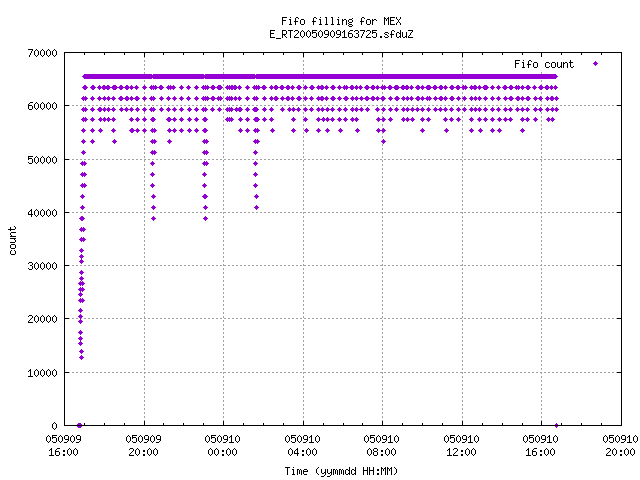Click the x-axis tick label 050910 16:00

(x=540, y=445)
